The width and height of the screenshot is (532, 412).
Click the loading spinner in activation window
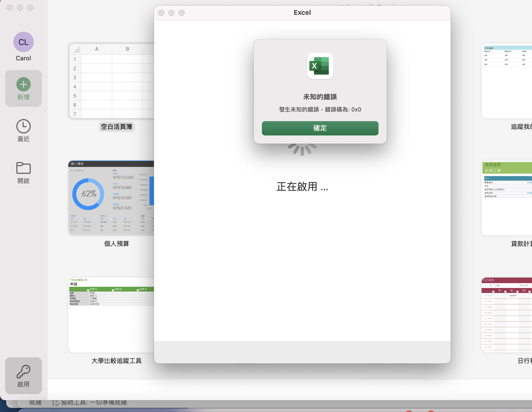(302, 150)
